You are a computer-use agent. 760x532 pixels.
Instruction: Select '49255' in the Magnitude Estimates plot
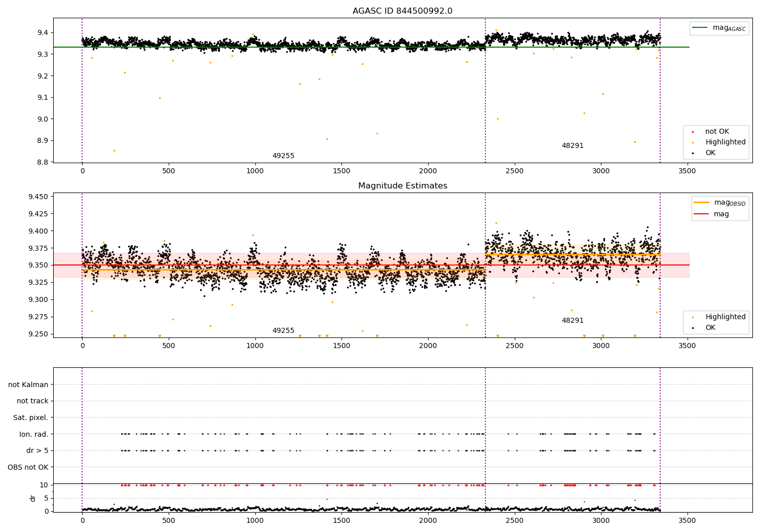point(283,331)
